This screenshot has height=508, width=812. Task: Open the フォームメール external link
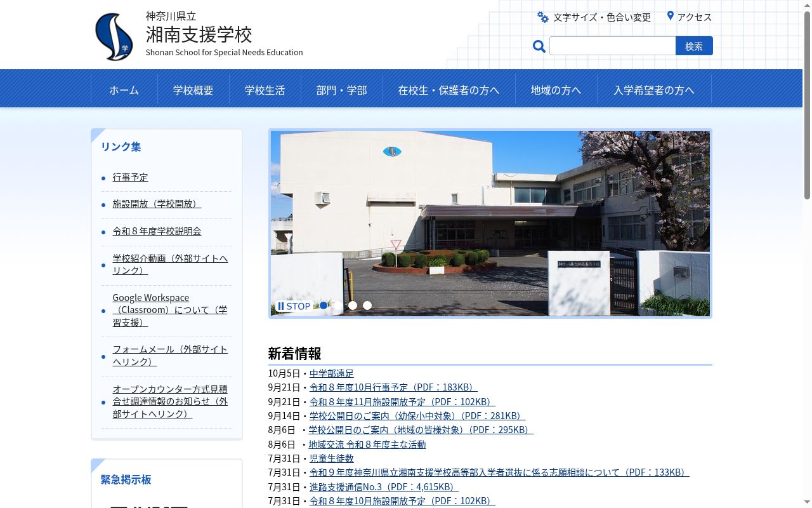170,356
